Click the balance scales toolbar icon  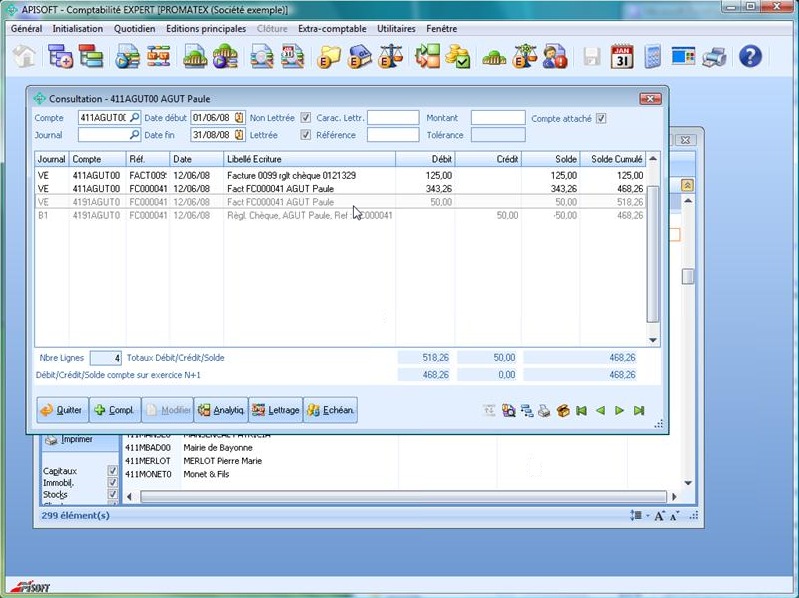[391, 57]
